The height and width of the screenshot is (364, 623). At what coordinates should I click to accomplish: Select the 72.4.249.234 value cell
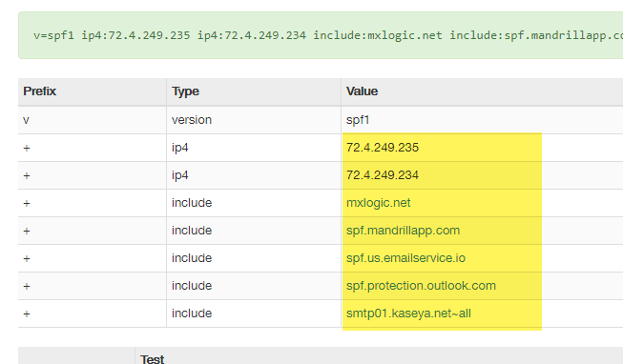click(x=383, y=175)
